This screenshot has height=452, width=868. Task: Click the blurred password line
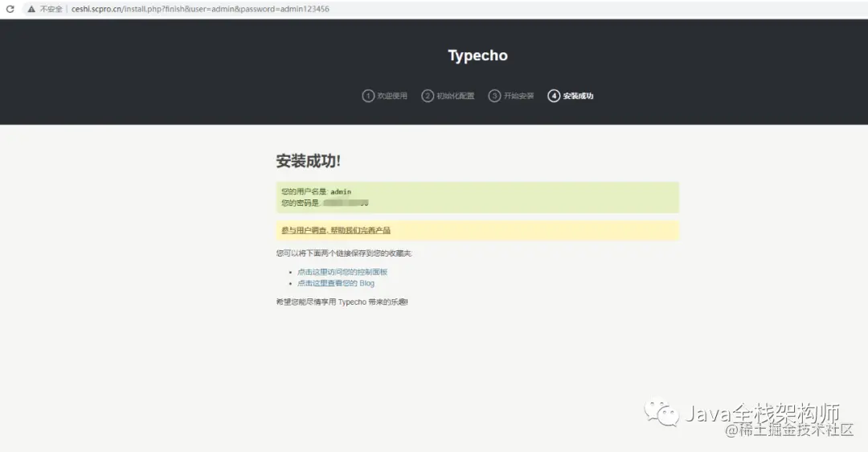tap(325, 203)
